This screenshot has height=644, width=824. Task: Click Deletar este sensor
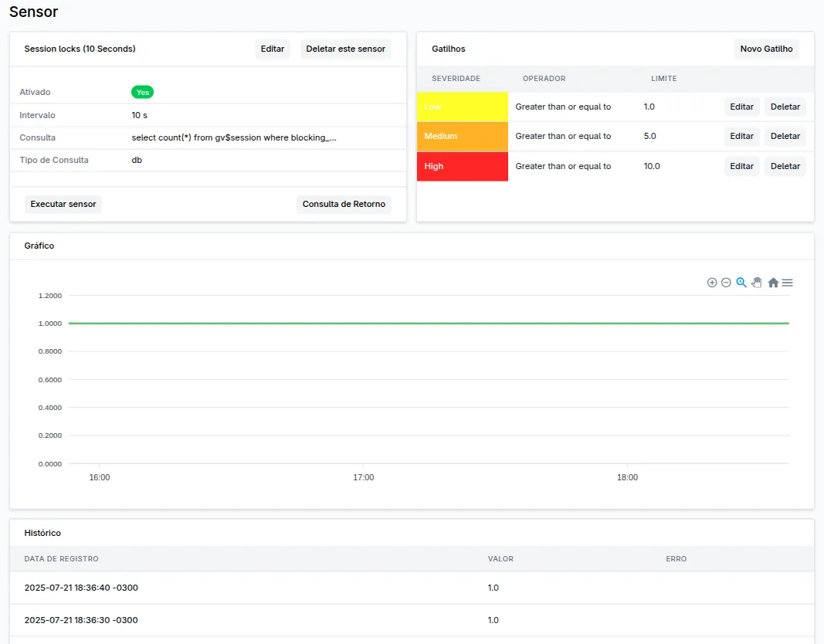[345, 49]
